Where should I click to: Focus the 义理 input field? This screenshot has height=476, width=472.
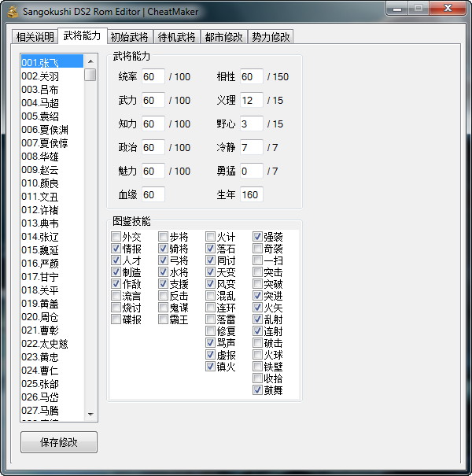click(x=252, y=100)
